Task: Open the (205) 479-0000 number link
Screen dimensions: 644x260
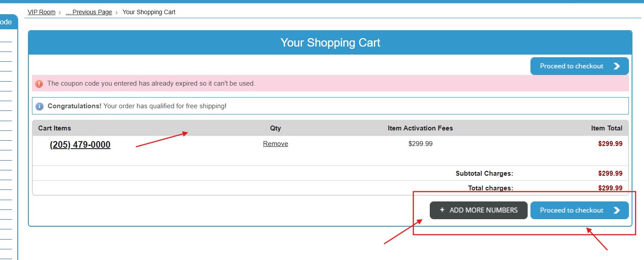Action: (x=80, y=145)
